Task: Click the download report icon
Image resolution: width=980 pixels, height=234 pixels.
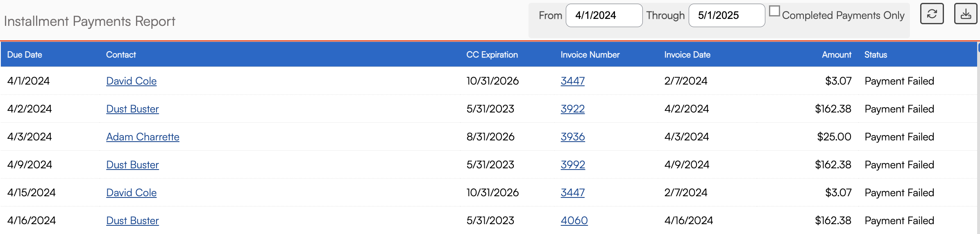Action: pos(966,14)
